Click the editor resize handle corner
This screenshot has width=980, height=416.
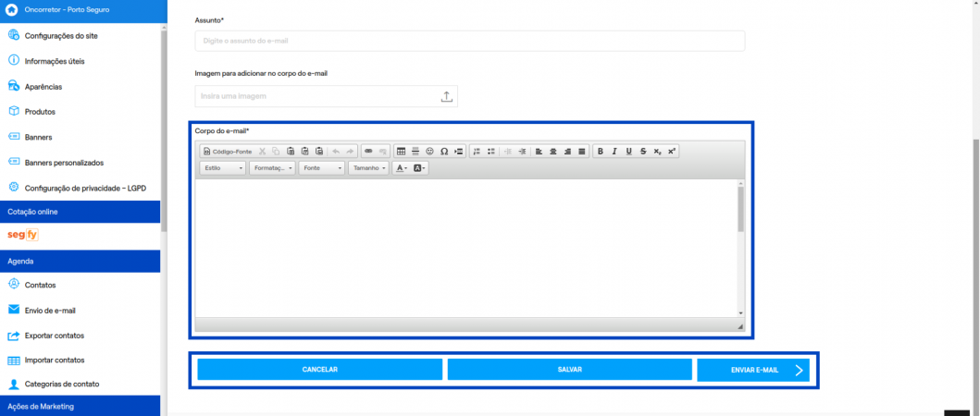click(x=740, y=326)
